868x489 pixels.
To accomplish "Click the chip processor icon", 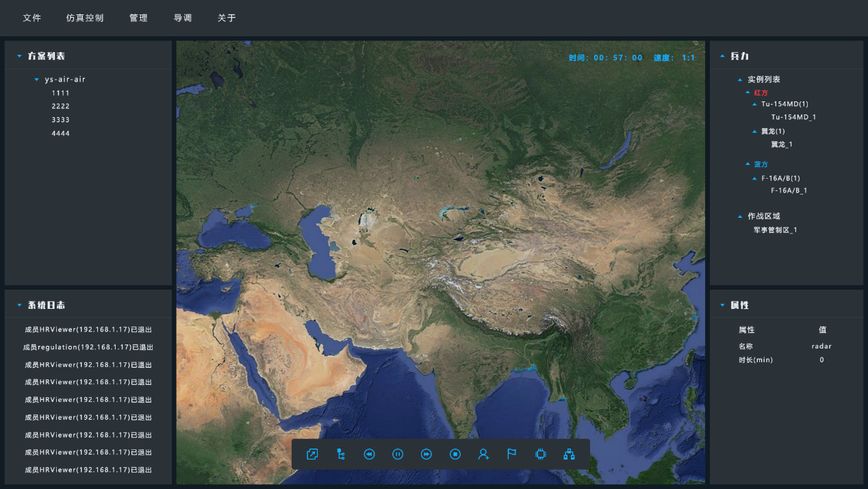I will pyautogui.click(x=540, y=454).
